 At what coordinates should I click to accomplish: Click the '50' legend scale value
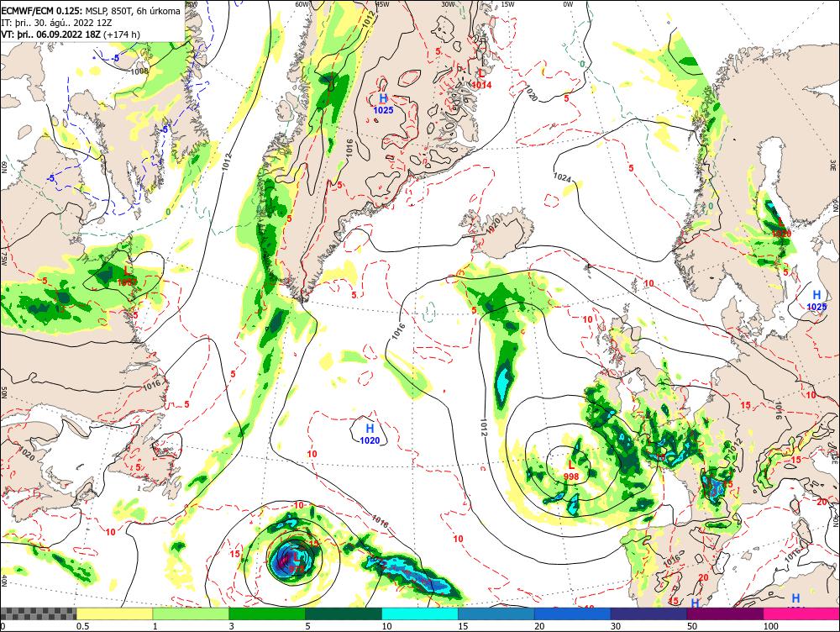point(692,626)
